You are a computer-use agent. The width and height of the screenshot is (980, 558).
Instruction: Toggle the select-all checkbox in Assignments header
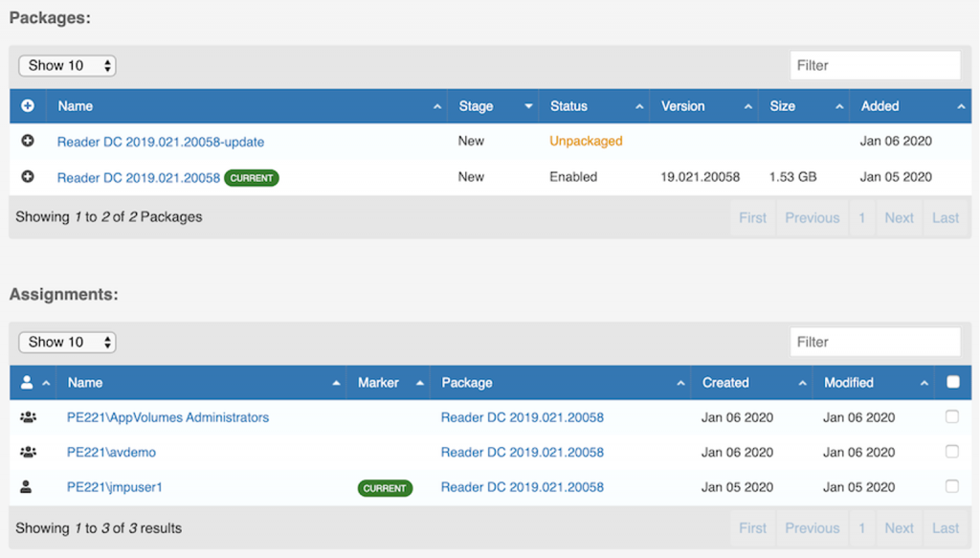[x=952, y=382]
